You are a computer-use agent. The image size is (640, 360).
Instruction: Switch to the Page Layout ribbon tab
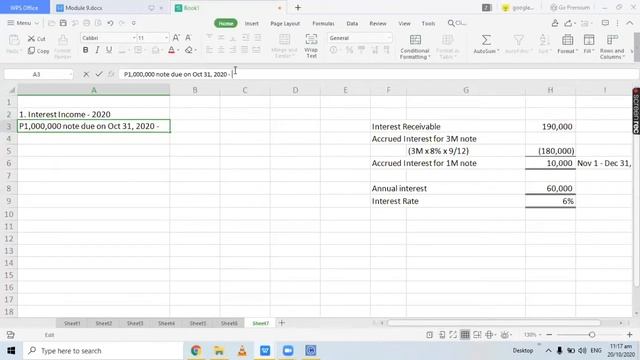click(285, 24)
